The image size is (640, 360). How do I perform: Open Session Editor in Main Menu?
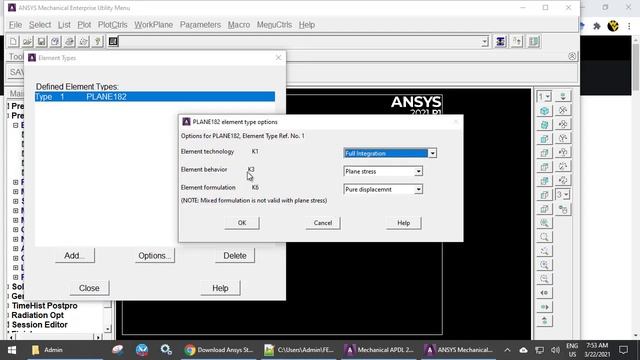coord(40,325)
